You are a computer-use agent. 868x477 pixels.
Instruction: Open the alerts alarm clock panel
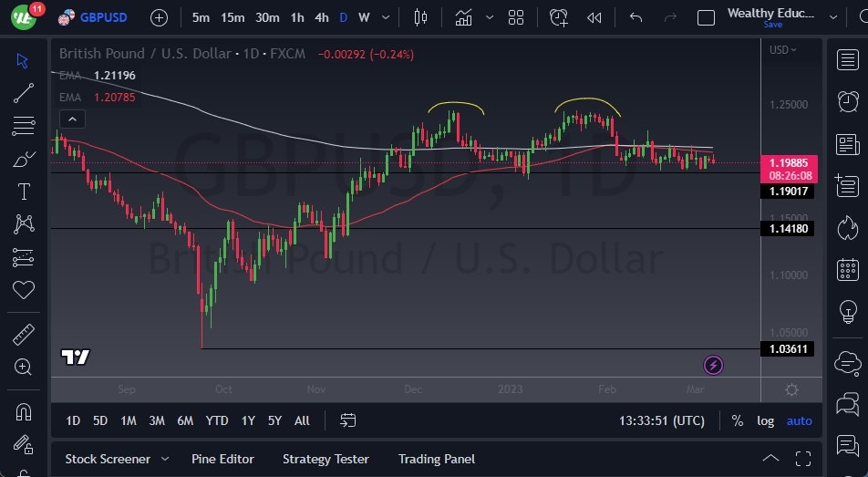coord(847,100)
